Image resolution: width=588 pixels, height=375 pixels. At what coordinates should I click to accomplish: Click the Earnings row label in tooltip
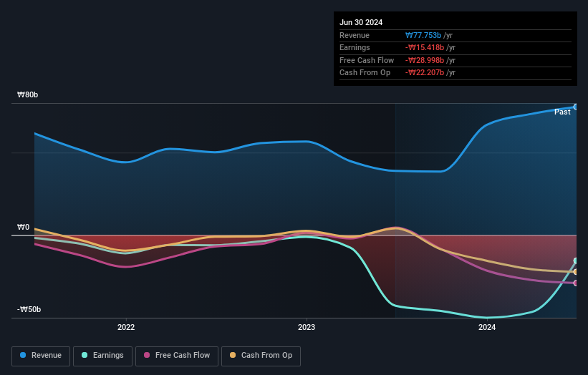click(x=355, y=47)
